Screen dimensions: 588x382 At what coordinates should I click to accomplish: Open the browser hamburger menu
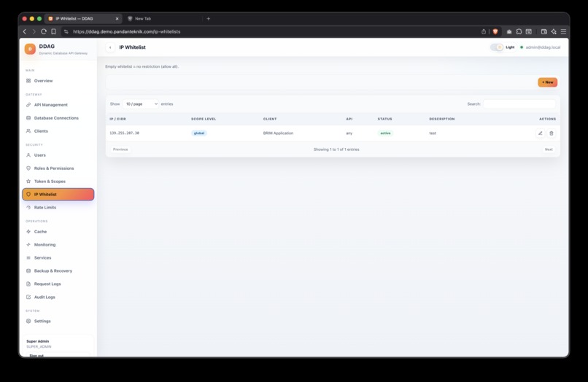(x=563, y=31)
